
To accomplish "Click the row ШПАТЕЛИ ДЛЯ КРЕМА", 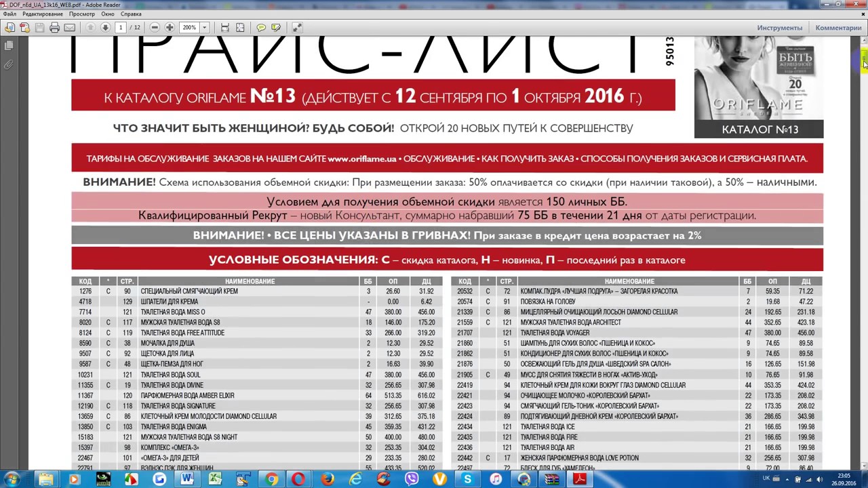I will pos(257,302).
